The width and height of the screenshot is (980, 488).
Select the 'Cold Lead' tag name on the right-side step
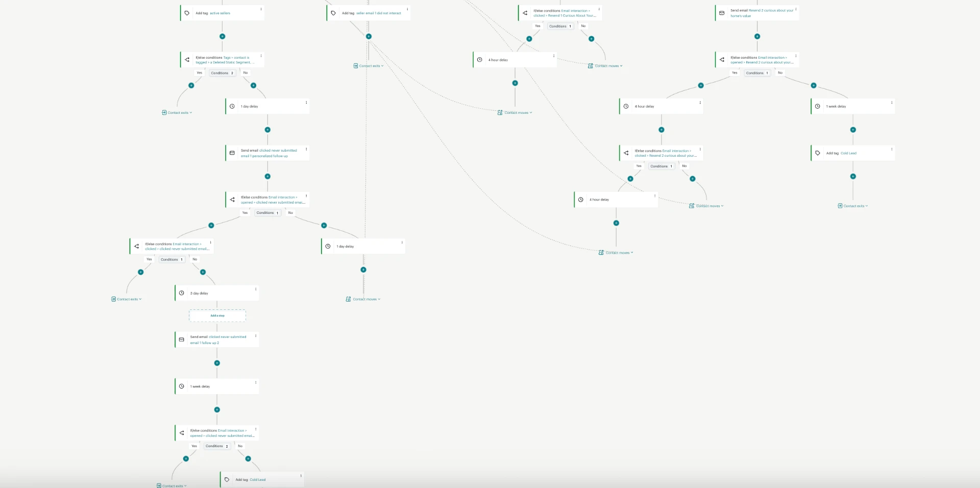tap(848, 153)
